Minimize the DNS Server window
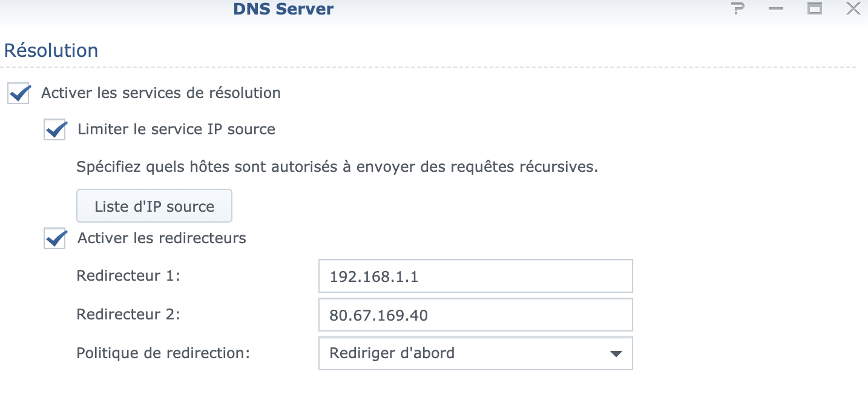The height and width of the screenshot is (415, 868). pos(776,9)
